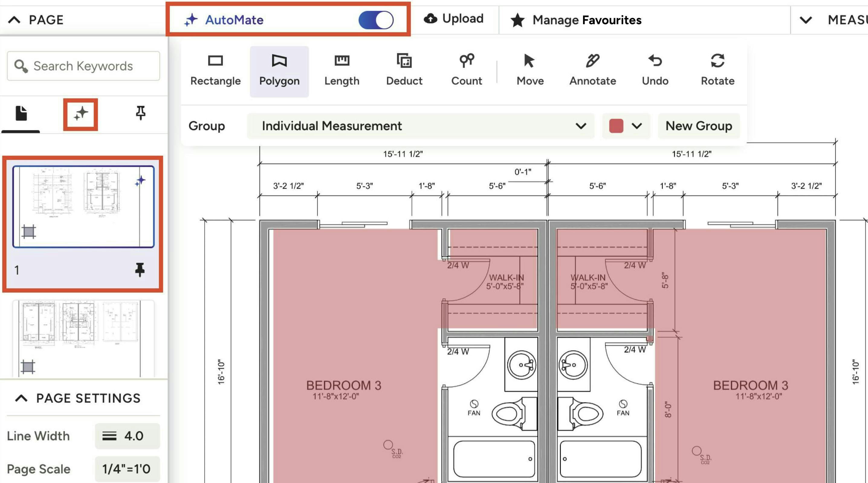Rotate the page view
This screenshot has height=483, width=868.
tap(717, 71)
